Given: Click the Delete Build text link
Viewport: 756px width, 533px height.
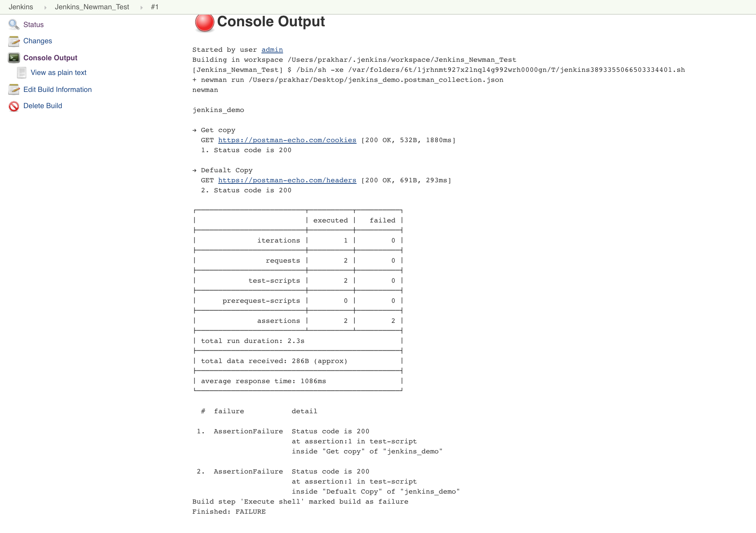Looking at the screenshot, I should point(42,106).
